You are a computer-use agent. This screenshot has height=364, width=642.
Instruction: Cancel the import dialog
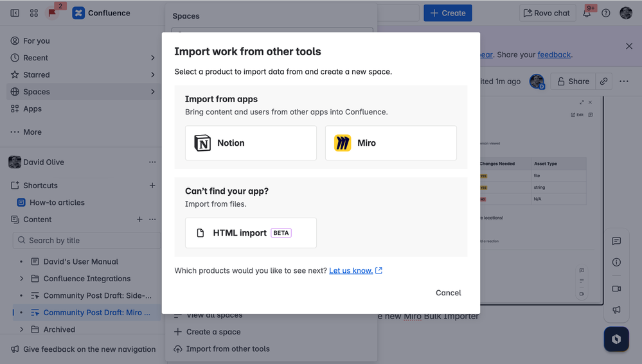(x=448, y=293)
